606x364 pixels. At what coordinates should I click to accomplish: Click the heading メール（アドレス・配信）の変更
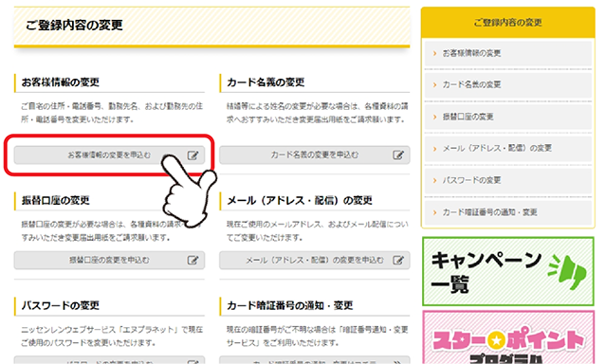pyautogui.click(x=300, y=201)
